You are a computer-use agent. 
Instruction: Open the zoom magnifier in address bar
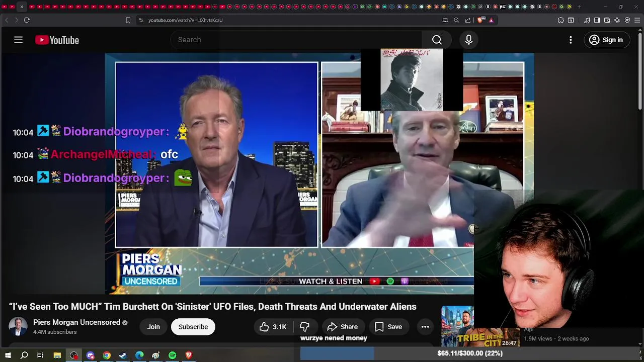pos(456,20)
